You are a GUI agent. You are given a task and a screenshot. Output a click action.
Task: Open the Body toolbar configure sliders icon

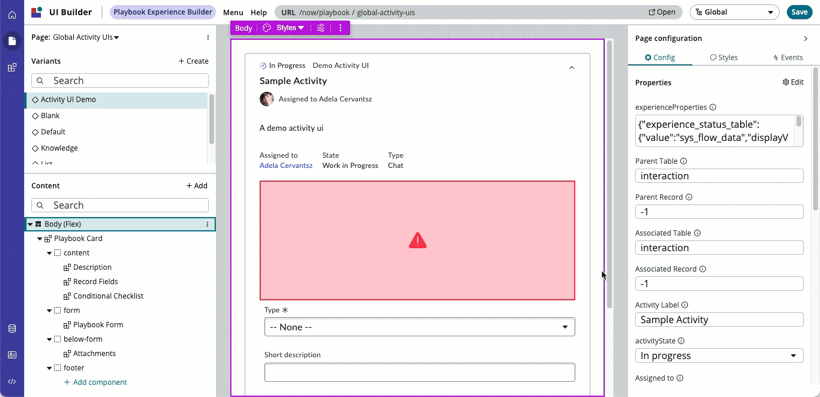click(x=321, y=28)
